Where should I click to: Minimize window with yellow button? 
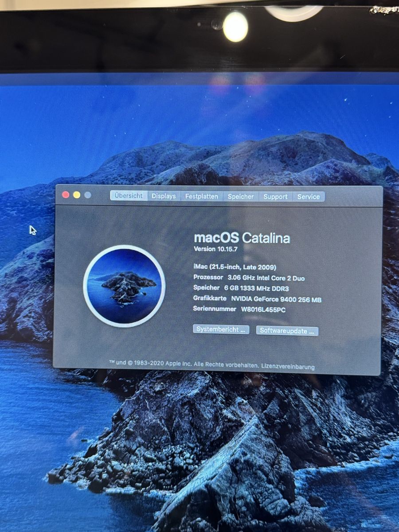point(77,195)
